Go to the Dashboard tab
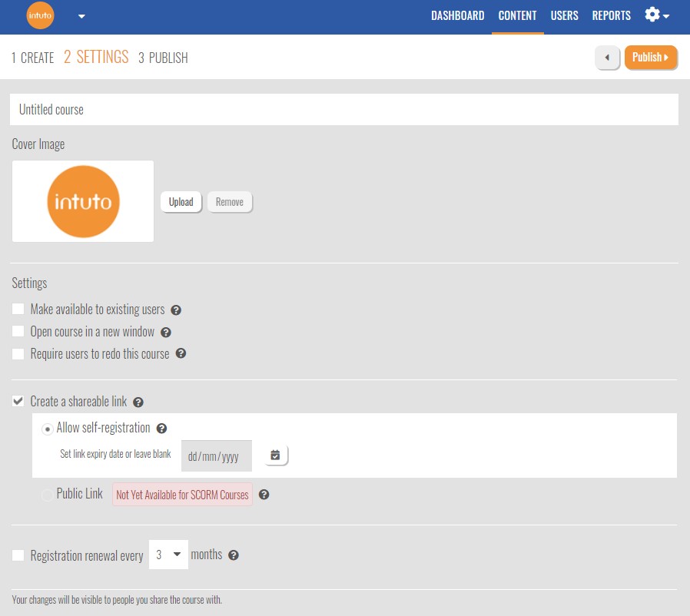The width and height of the screenshot is (690, 616). (x=457, y=16)
